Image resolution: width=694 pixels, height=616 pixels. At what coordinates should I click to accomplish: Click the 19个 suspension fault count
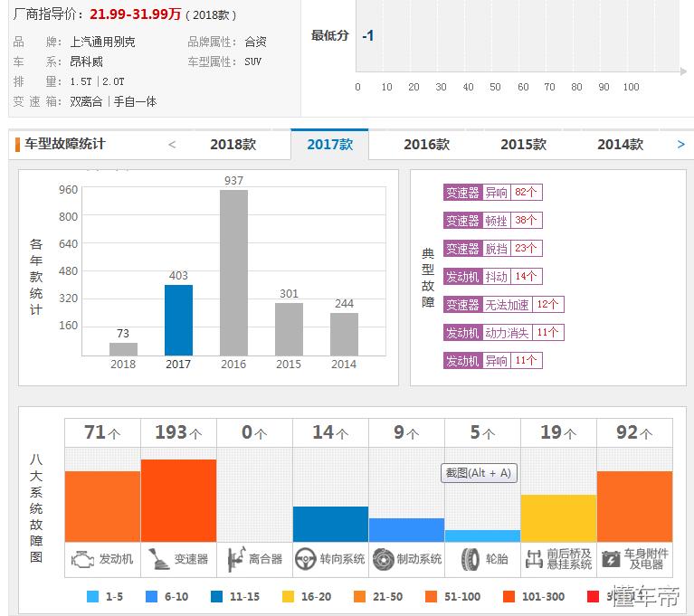[558, 432]
